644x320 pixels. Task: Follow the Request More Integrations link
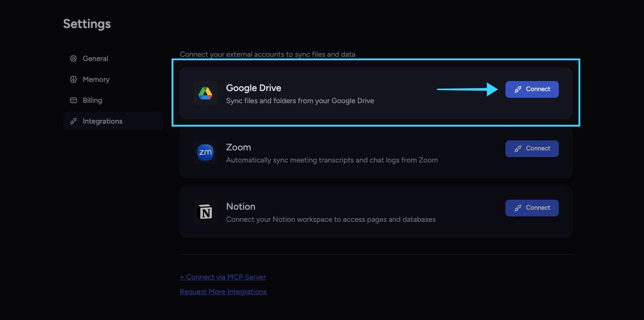click(223, 292)
